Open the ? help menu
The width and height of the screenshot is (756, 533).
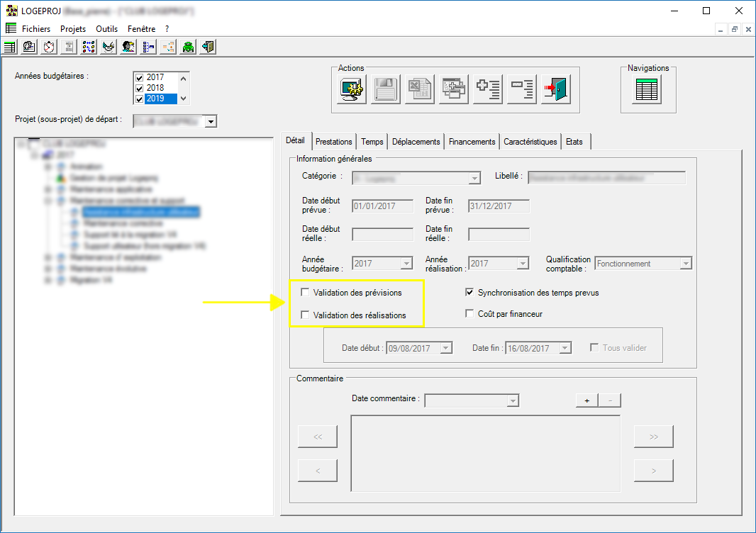coord(167,29)
